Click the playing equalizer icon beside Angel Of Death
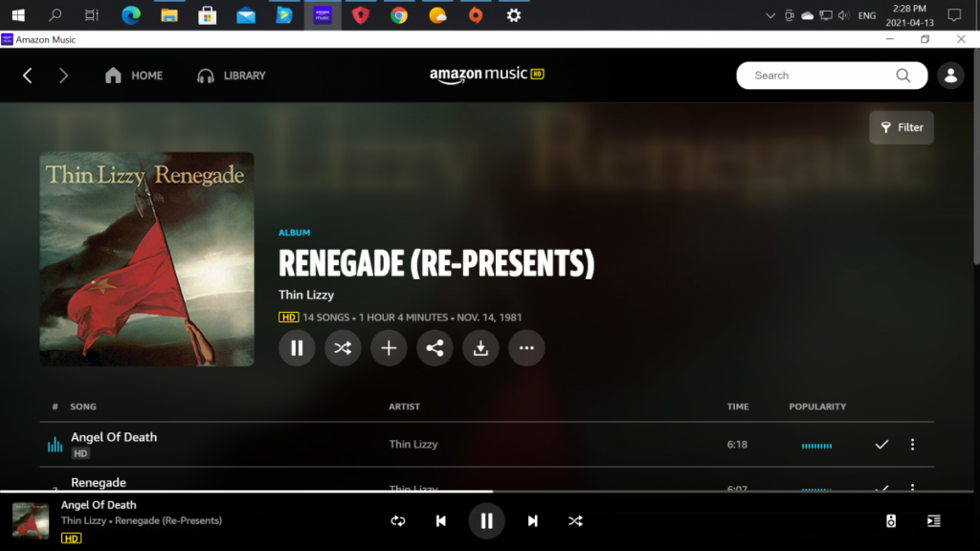The image size is (980, 551). (55, 444)
